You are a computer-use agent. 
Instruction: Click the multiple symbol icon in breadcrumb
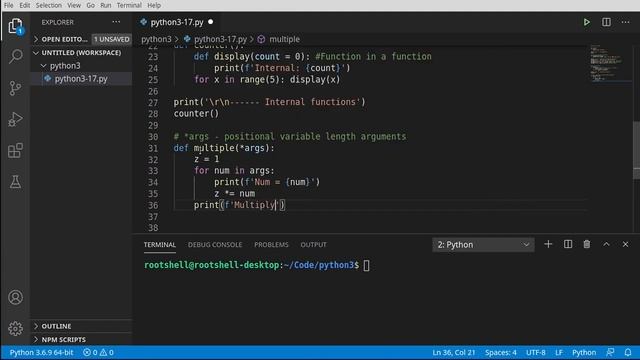coord(261,39)
